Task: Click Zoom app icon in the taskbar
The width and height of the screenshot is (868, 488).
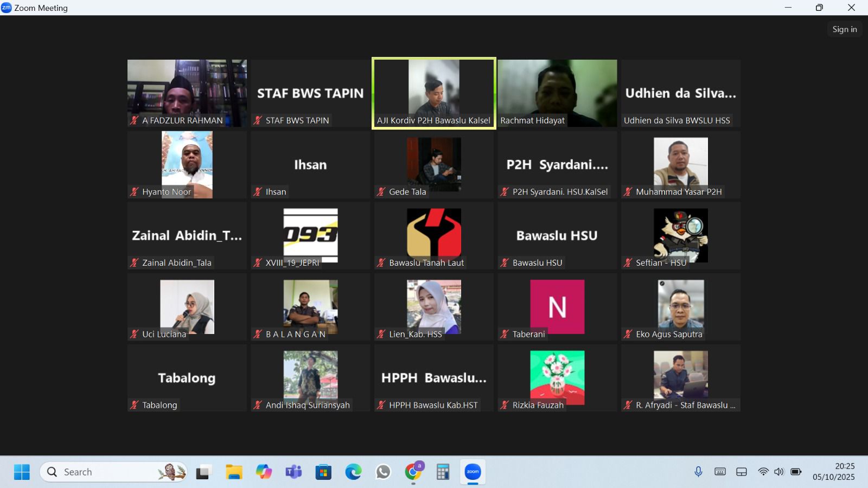Action: (473, 472)
